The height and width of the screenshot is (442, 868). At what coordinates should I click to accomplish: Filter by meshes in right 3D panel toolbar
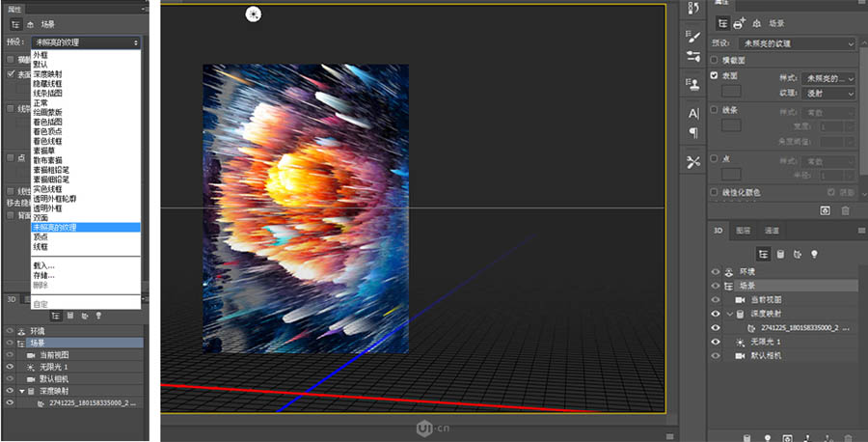click(x=780, y=254)
